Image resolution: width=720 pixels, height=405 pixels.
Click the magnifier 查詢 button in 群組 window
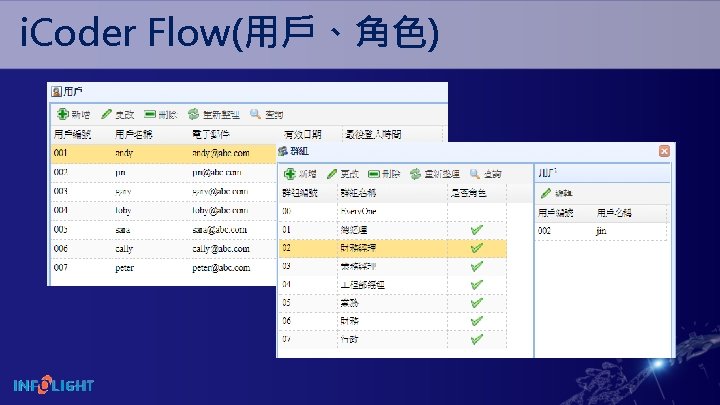click(486, 174)
